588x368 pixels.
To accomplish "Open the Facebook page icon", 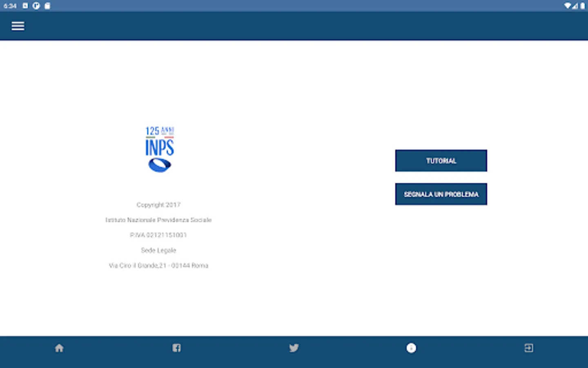I will tap(176, 348).
